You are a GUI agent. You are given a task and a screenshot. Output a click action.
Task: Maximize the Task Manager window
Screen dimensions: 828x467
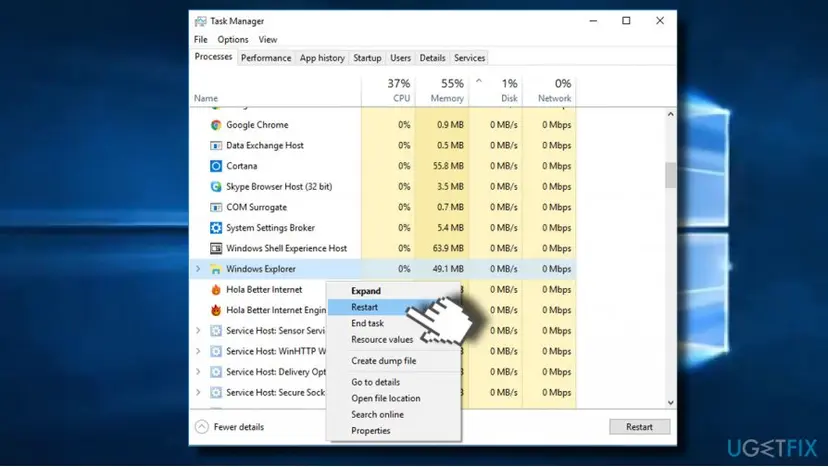pos(626,21)
